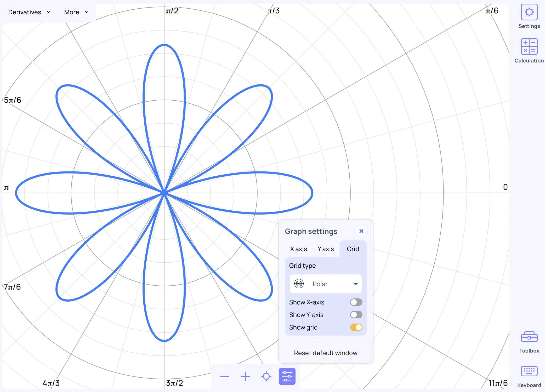Screen dimensions: 545x392
Task: Expand the Derivatives dropdown menu
Action: point(29,12)
